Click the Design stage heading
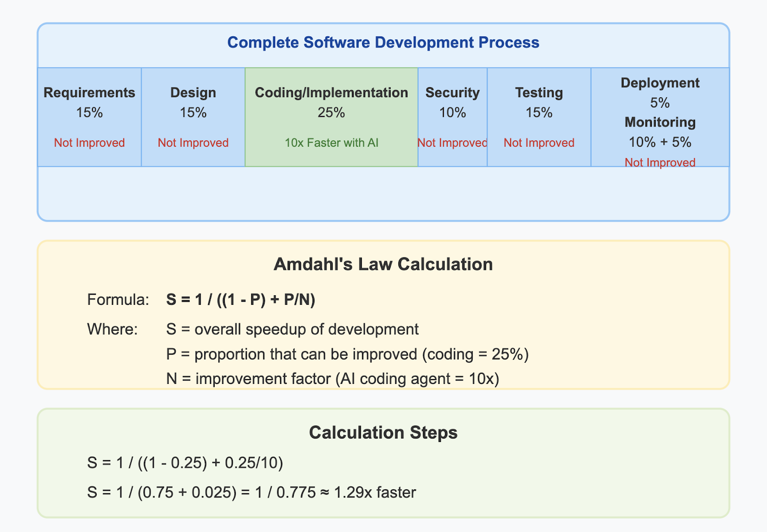The image size is (767, 532). coord(193,93)
